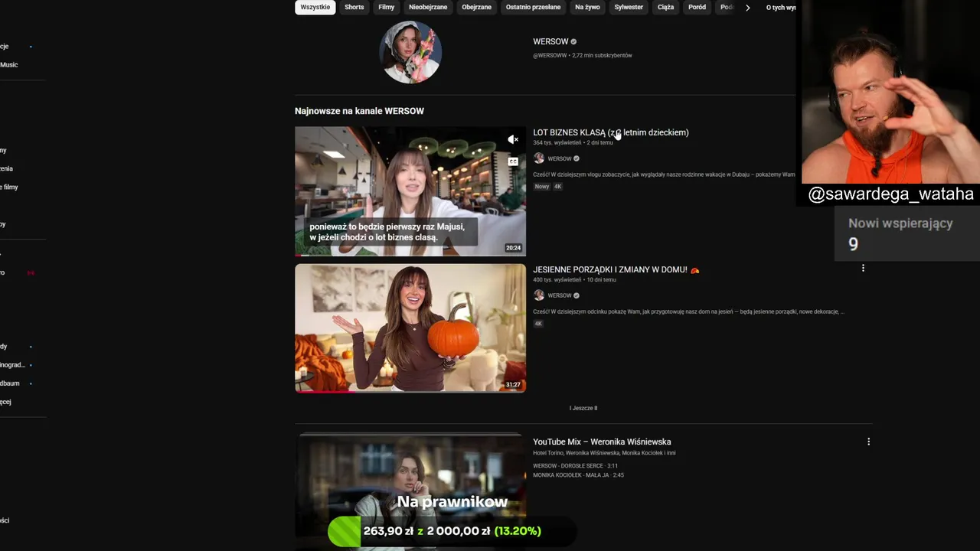
Task: Play the LOT BIZNES KLASĄ video thumbnail
Action: pyautogui.click(x=410, y=191)
